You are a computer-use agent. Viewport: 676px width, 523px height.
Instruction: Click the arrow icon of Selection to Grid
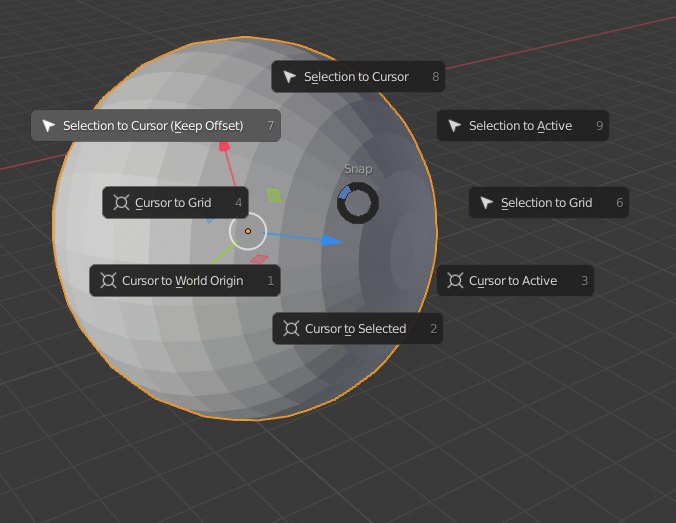[x=486, y=203]
